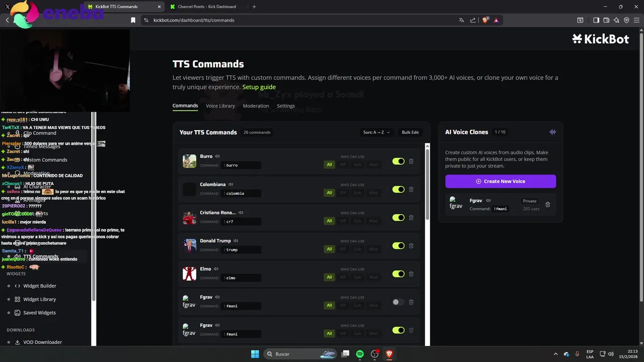The width and height of the screenshot is (644, 362).
Task: Open the Brave VPN shield icon
Action: 626,20
